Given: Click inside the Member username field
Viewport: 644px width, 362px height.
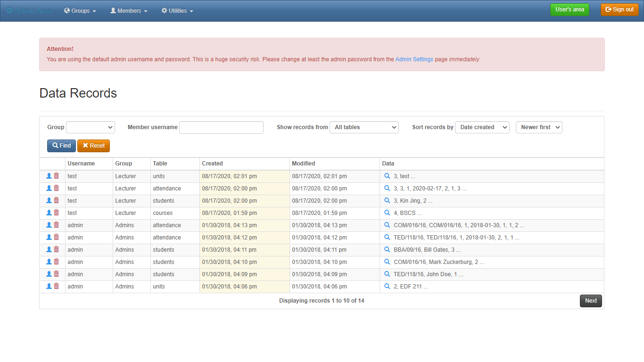Looking at the screenshot, I should click(221, 127).
